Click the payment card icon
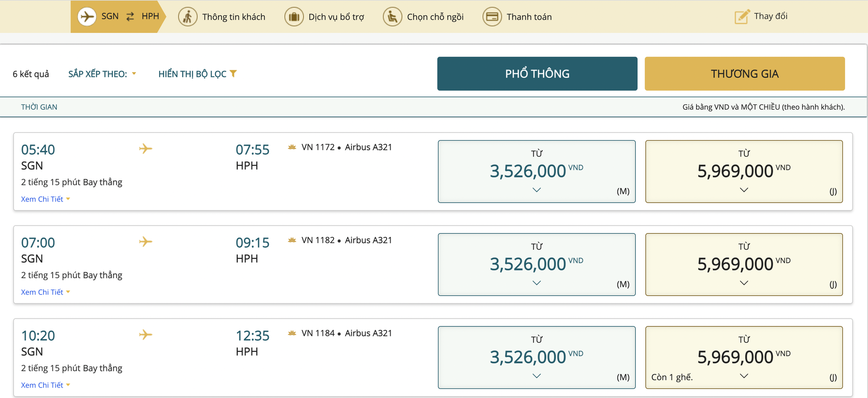The height and width of the screenshot is (398, 868). [492, 17]
